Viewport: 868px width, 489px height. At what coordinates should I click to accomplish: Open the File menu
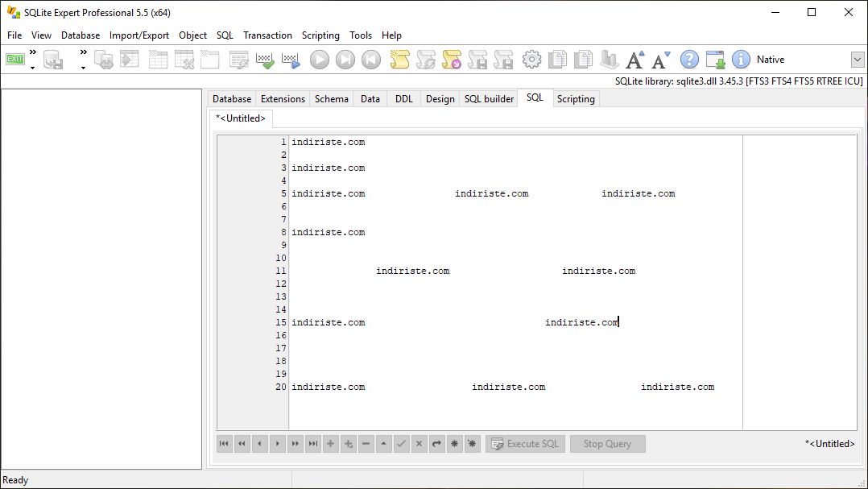pyautogui.click(x=14, y=35)
